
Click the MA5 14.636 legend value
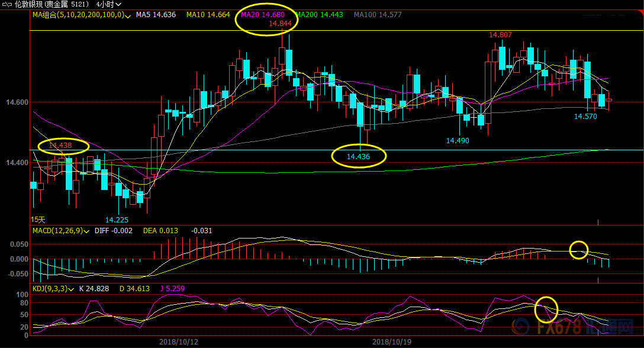coord(156,15)
